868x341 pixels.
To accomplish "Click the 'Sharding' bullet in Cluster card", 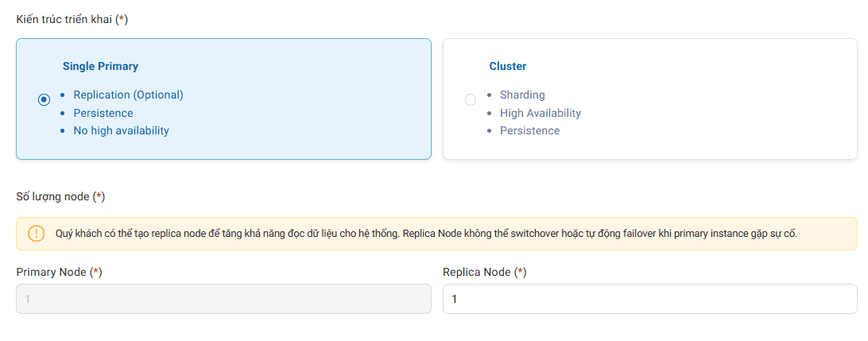I will 522,95.
